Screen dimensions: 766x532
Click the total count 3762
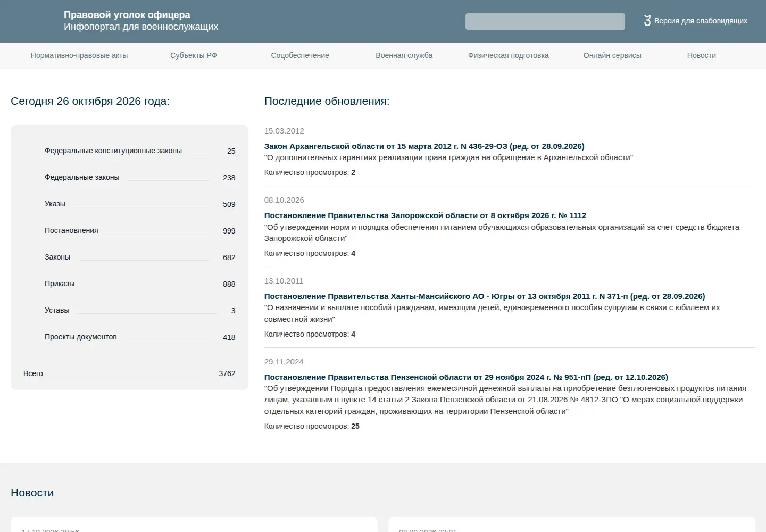coord(227,373)
